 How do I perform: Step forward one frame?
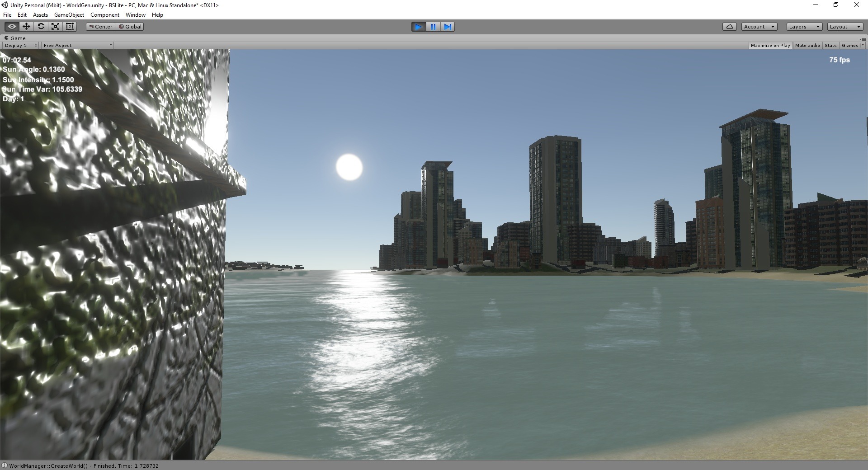point(448,27)
